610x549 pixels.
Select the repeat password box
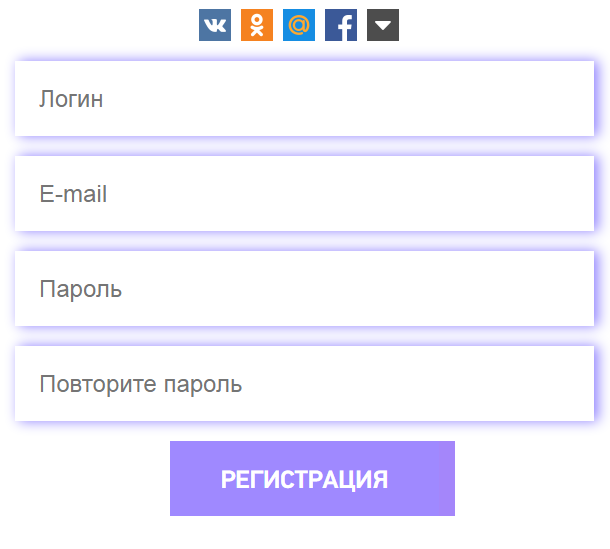(304, 383)
